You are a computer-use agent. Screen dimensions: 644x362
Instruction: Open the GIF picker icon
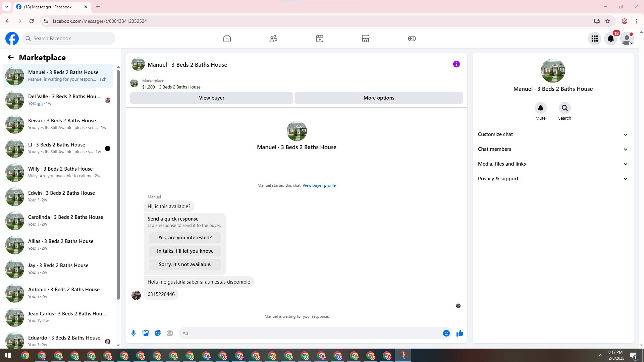coord(170,333)
